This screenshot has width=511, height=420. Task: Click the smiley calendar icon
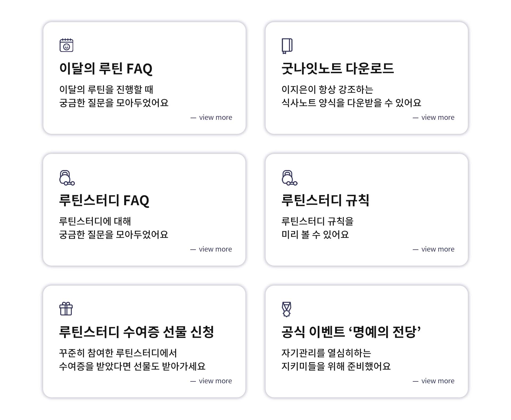[66, 45]
